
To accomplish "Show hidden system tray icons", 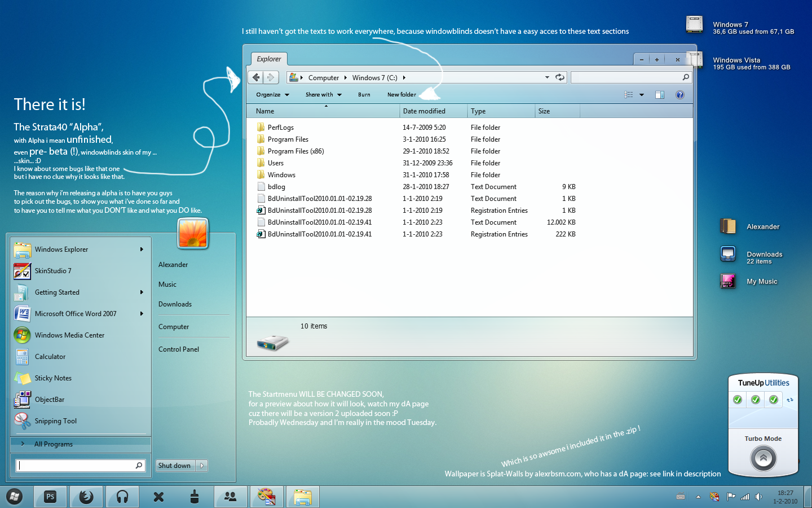I will pos(698,497).
